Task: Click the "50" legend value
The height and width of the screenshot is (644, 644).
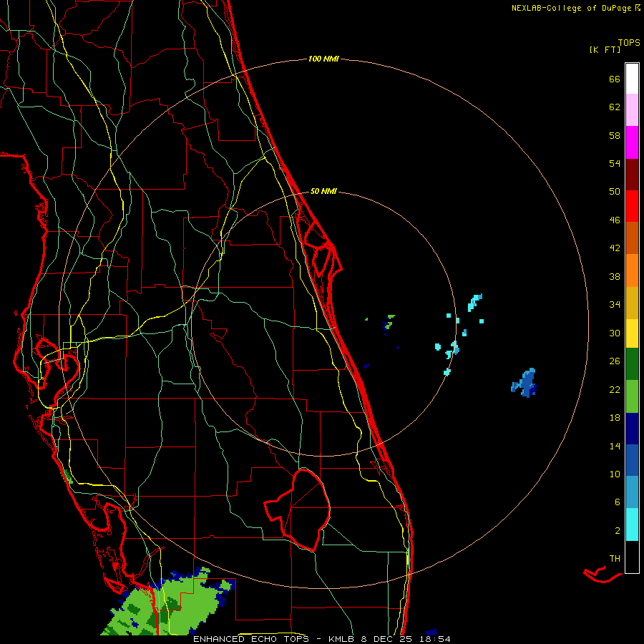Action: 615,192
